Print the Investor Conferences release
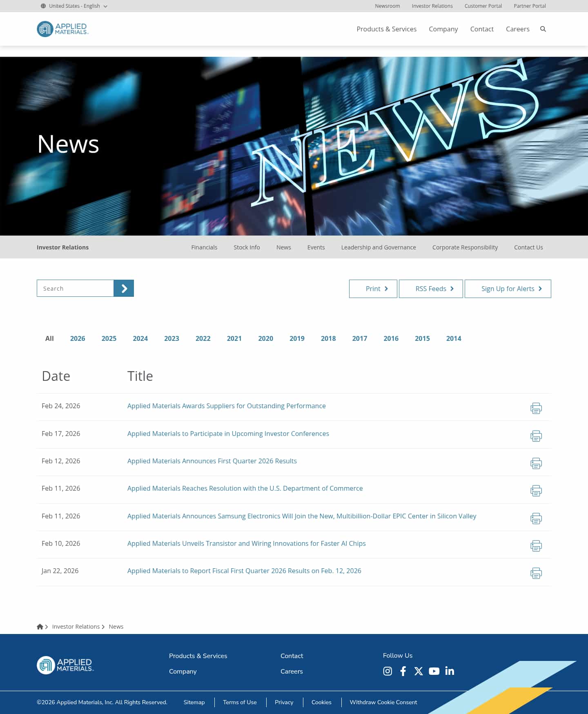Image resolution: width=588 pixels, height=714 pixels. pyautogui.click(x=536, y=436)
